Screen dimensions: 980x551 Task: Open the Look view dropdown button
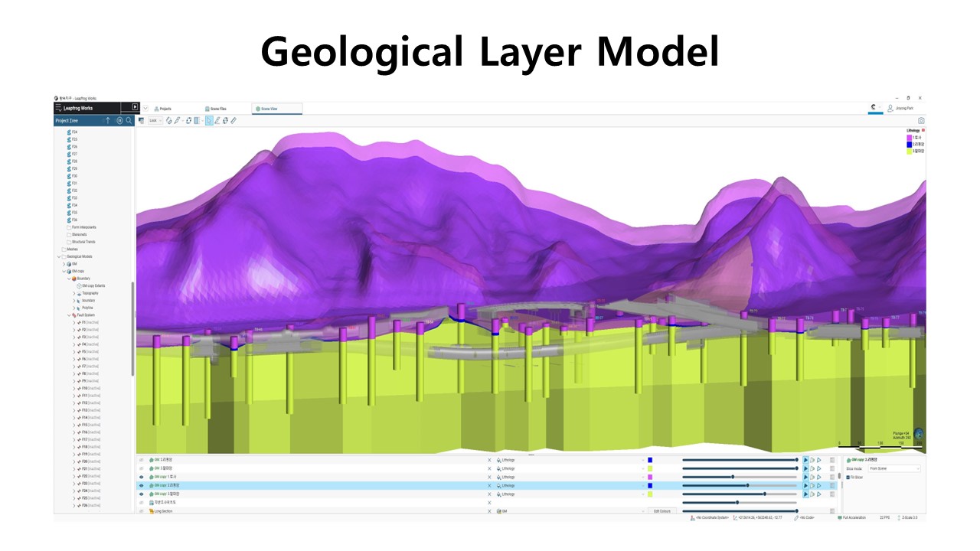click(155, 120)
